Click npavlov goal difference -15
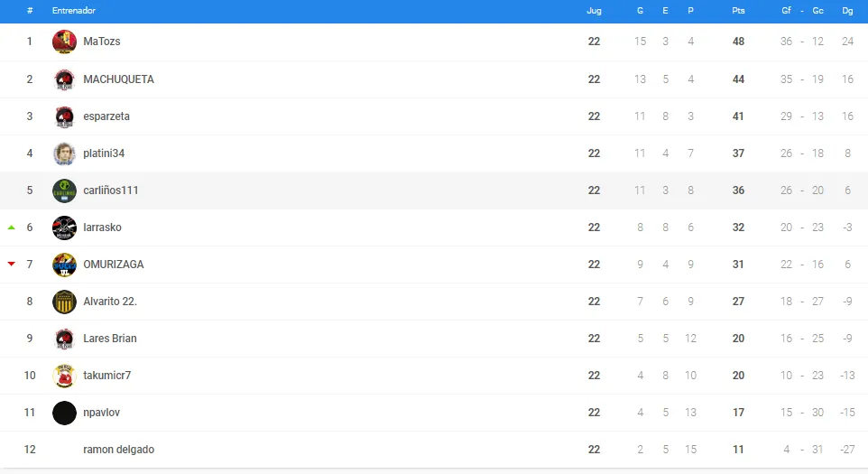Image resolution: width=868 pixels, height=474 pixels. 847,413
